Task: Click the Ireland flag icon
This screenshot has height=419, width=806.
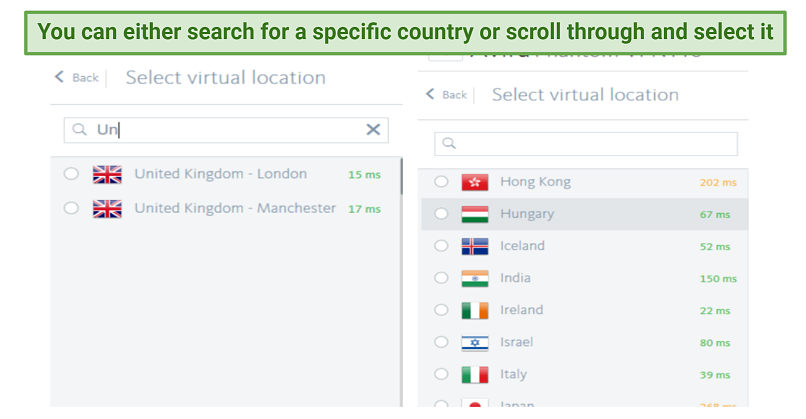Action: tap(474, 310)
